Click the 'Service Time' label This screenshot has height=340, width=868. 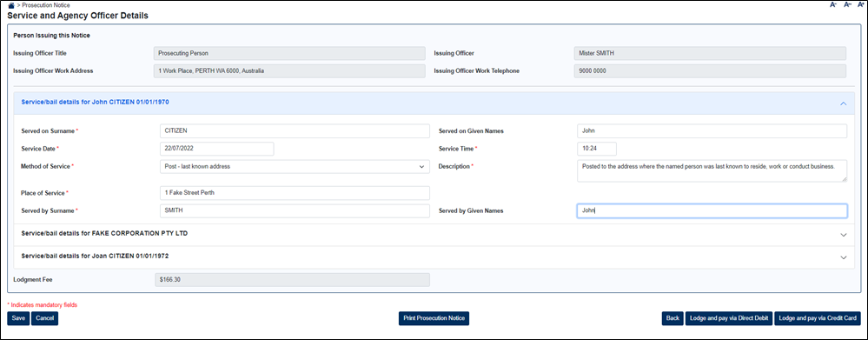pyautogui.click(x=456, y=149)
